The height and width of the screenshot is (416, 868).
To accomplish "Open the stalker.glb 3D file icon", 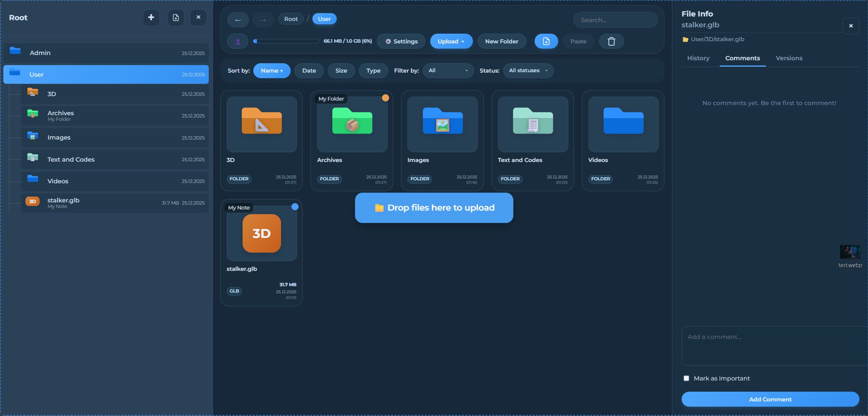I will point(262,233).
